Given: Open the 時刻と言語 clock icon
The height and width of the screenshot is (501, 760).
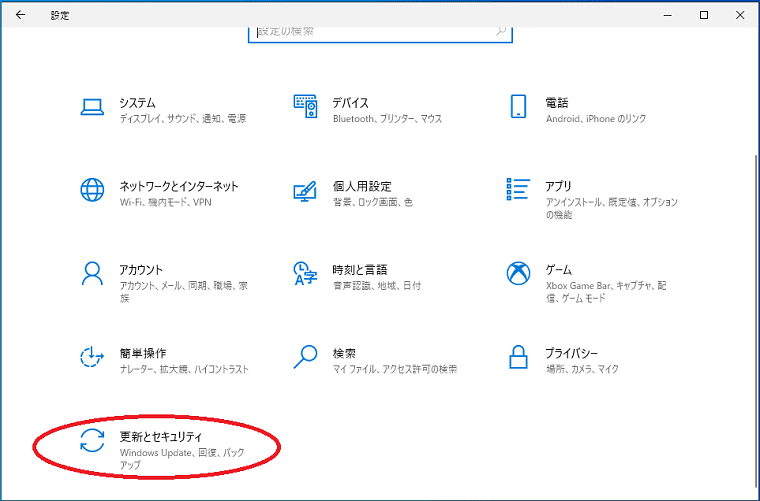Looking at the screenshot, I should [x=305, y=274].
